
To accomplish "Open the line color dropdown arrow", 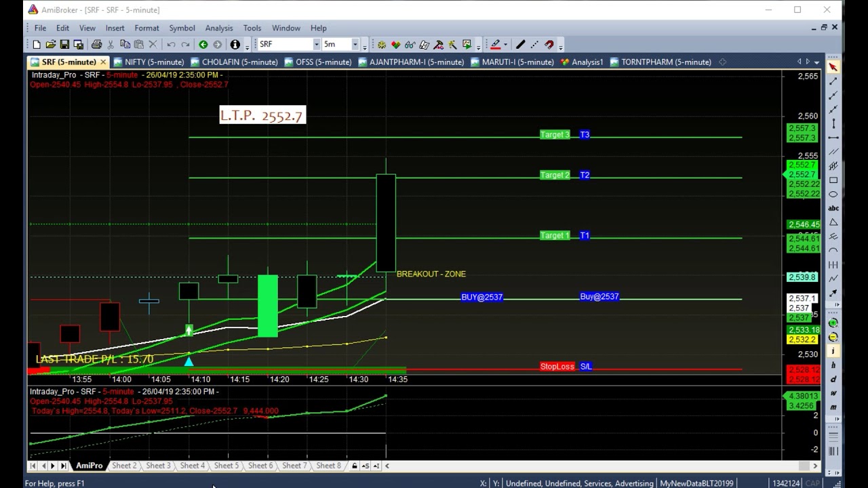I will (x=507, y=45).
